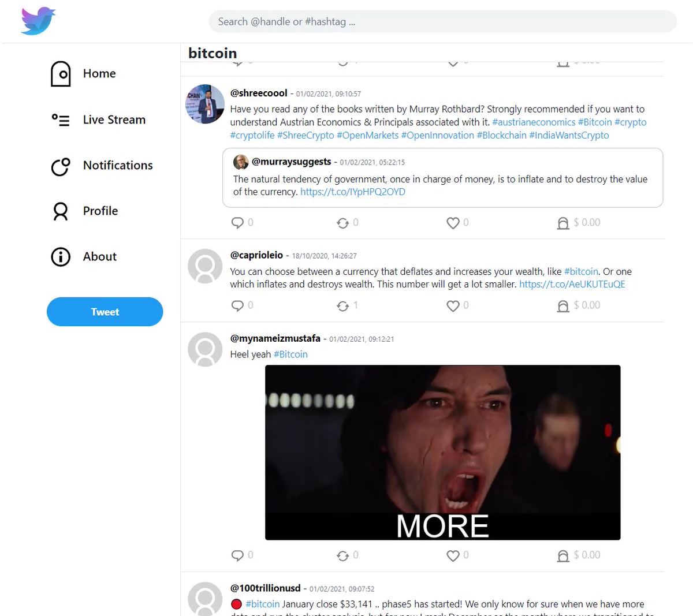Image resolution: width=693 pixels, height=616 pixels.
Task: Follow the t.co/AeUKUTEuQE link
Action: click(572, 284)
